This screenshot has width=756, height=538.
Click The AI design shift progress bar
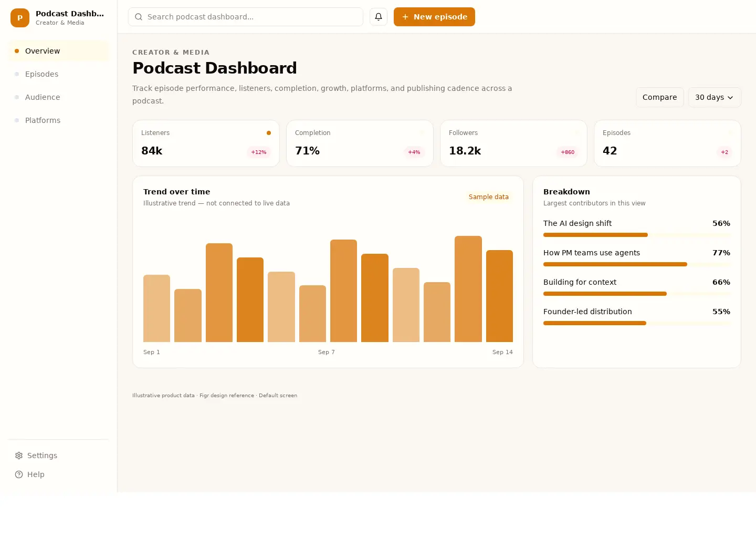click(637, 235)
